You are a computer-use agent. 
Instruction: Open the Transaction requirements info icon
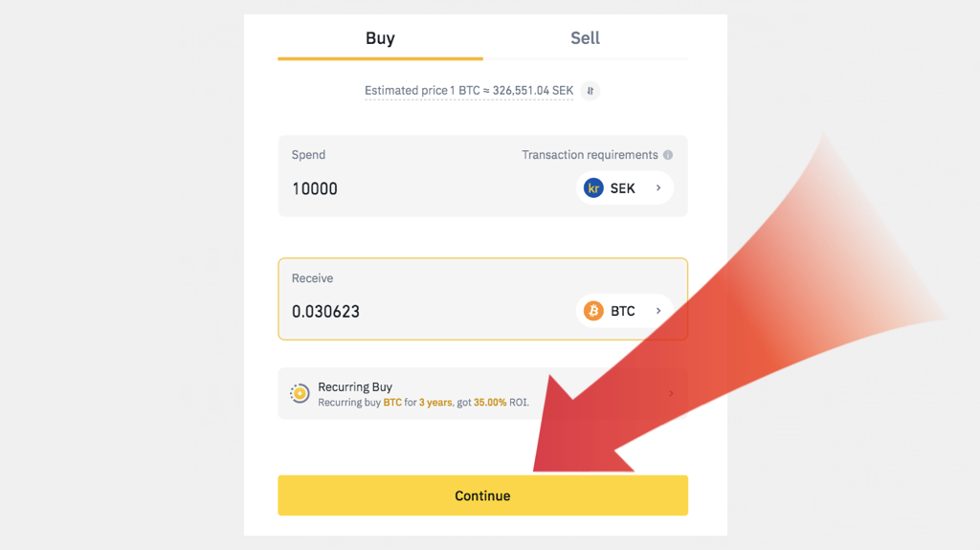tap(668, 155)
